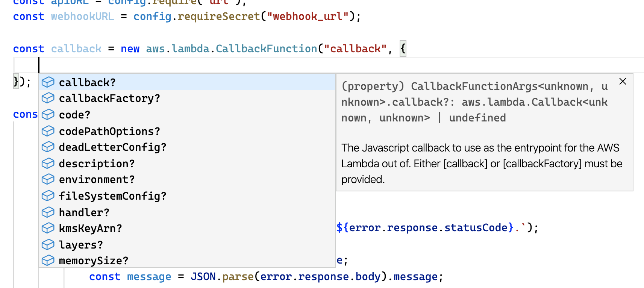644x288 pixels.
Task: Click the opening brace after "callback",
Action: pos(403,49)
